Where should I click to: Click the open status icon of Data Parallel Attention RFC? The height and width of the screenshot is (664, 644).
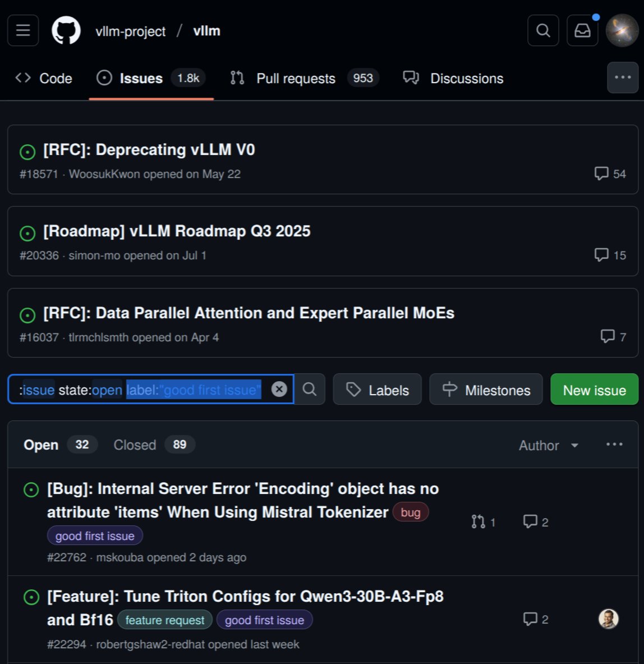pyautogui.click(x=27, y=315)
